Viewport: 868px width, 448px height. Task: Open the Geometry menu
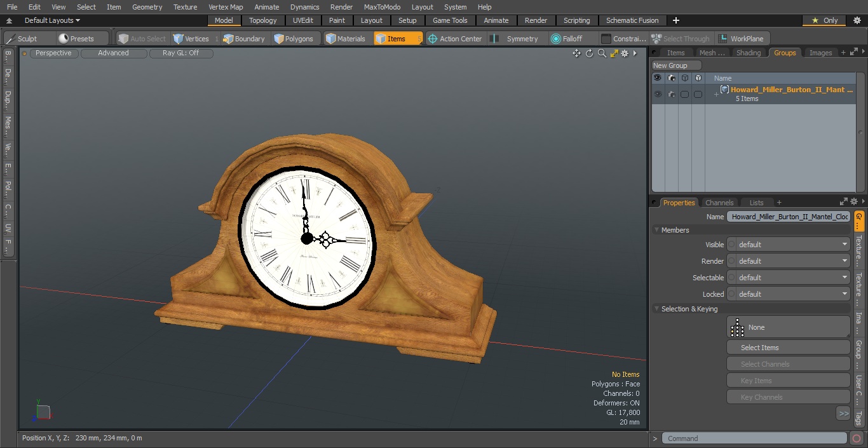click(x=147, y=7)
